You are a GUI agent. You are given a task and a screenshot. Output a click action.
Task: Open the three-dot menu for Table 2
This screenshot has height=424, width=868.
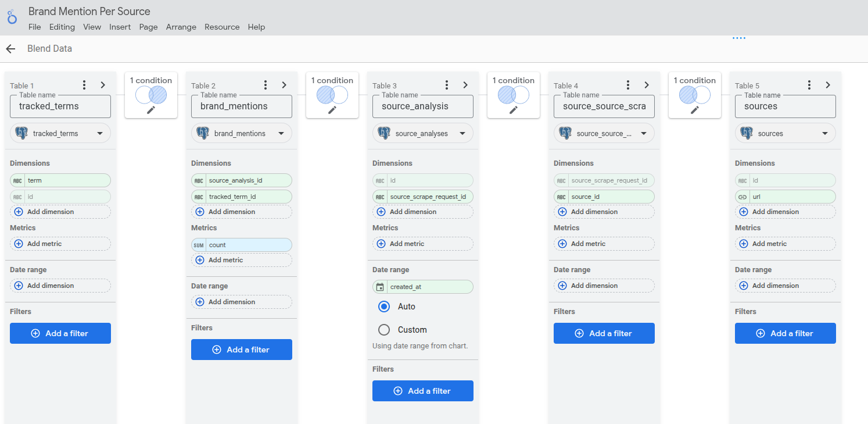(x=266, y=85)
